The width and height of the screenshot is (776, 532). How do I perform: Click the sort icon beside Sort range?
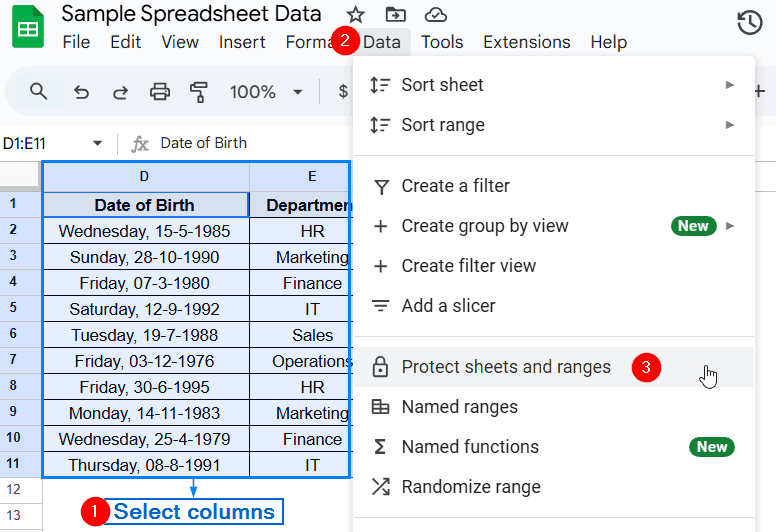(x=380, y=125)
